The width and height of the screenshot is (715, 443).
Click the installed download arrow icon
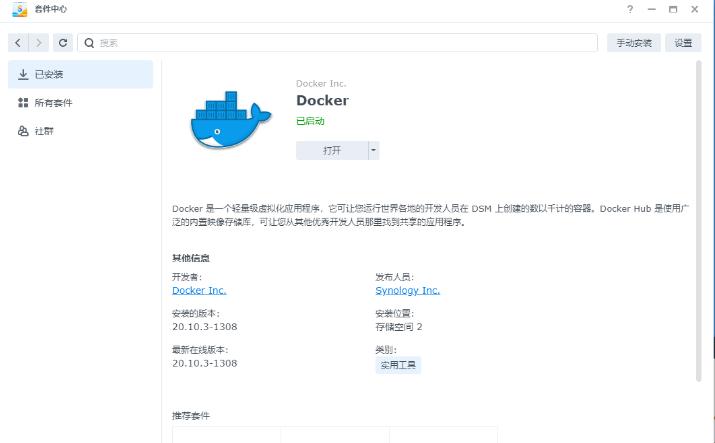23,74
